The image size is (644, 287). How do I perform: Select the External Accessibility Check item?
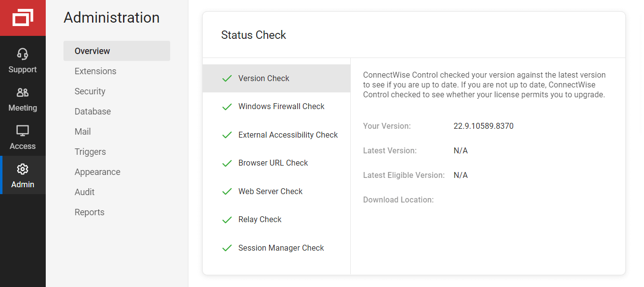click(288, 135)
